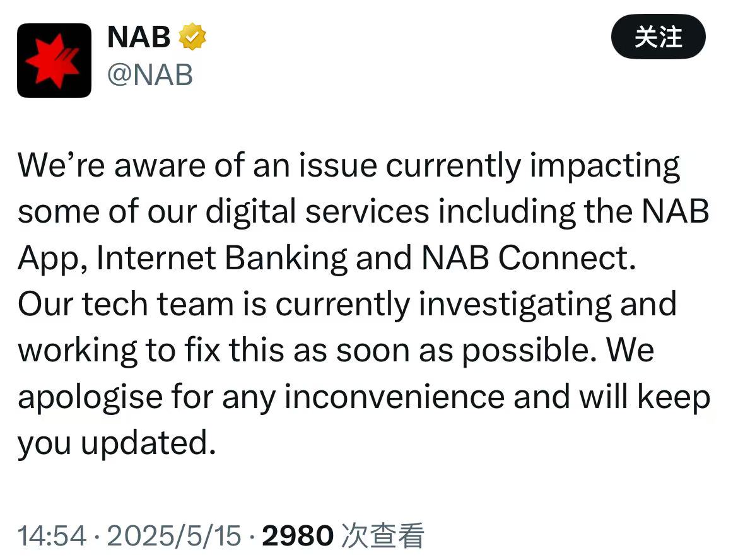Viewport: 738px width, 560px height.
Task: Click the gold verified badge beside NAB
Action: point(192,37)
